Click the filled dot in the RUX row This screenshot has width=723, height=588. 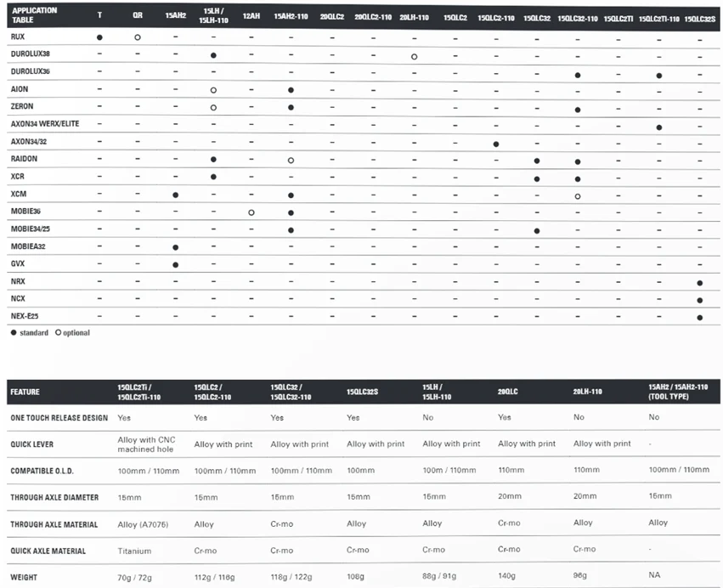coord(99,38)
